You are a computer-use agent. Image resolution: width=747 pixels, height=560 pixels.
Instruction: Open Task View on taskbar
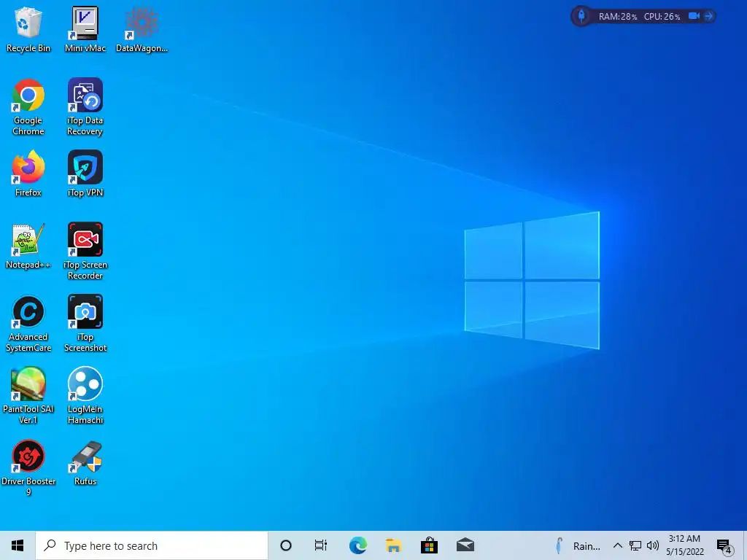(x=321, y=545)
